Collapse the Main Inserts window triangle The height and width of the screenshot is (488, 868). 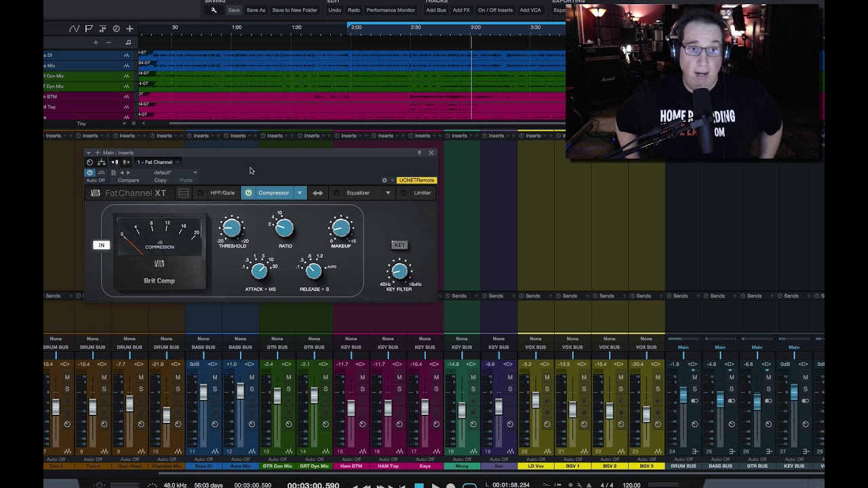point(90,152)
